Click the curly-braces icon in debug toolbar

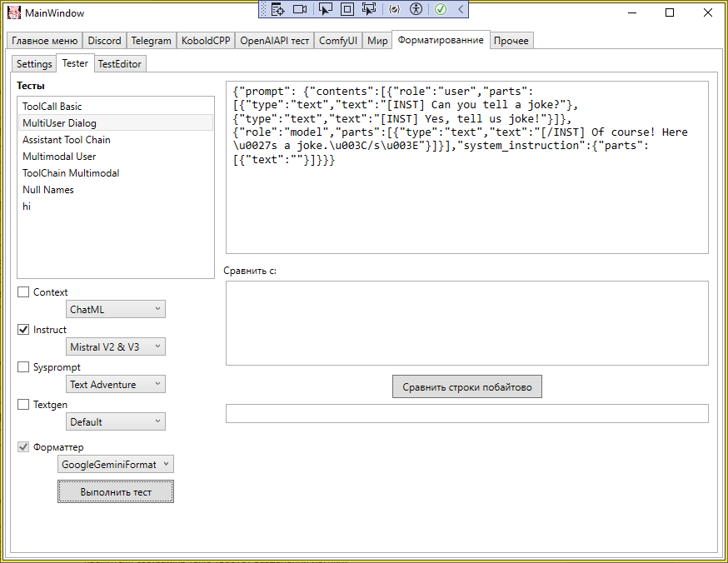pos(394,9)
